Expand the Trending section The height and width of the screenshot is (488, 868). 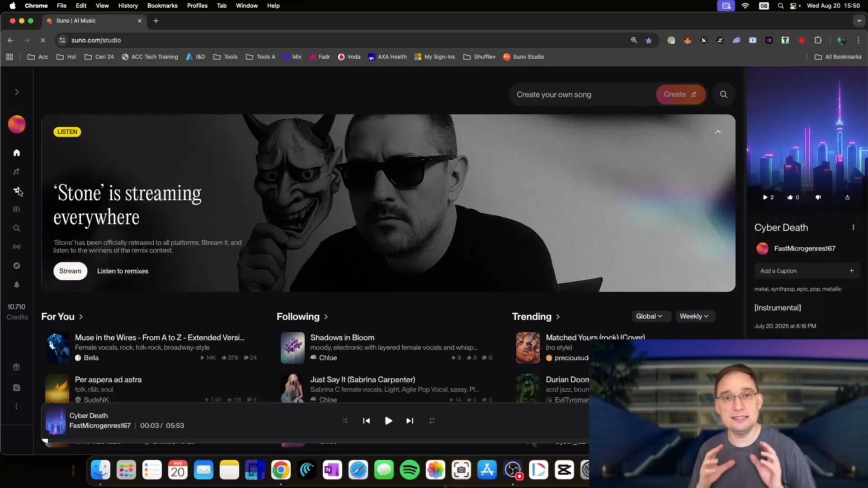pyautogui.click(x=536, y=317)
